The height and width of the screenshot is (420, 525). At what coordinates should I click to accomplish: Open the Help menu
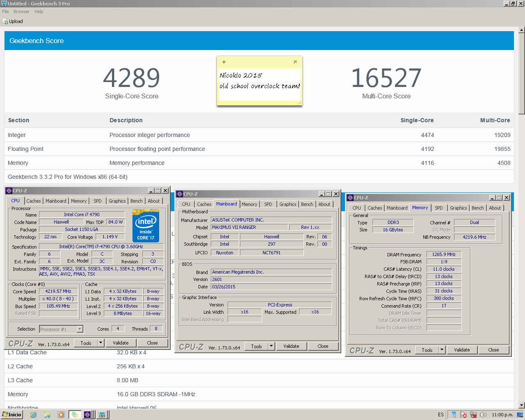(x=39, y=11)
